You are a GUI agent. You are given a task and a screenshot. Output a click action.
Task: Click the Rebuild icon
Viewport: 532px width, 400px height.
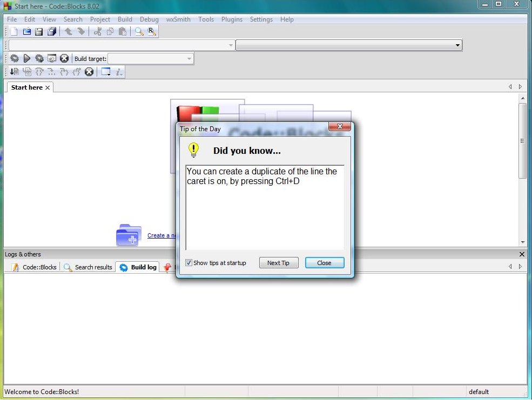pyautogui.click(x=51, y=58)
